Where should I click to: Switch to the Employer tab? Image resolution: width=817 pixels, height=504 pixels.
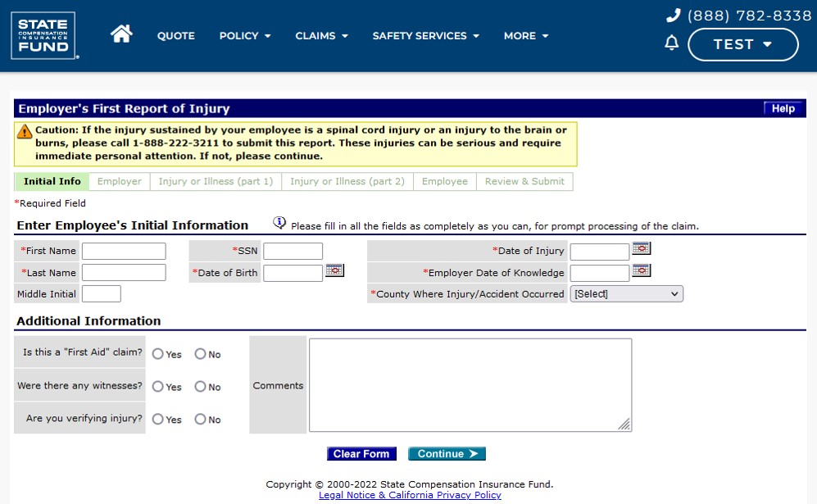click(x=120, y=181)
